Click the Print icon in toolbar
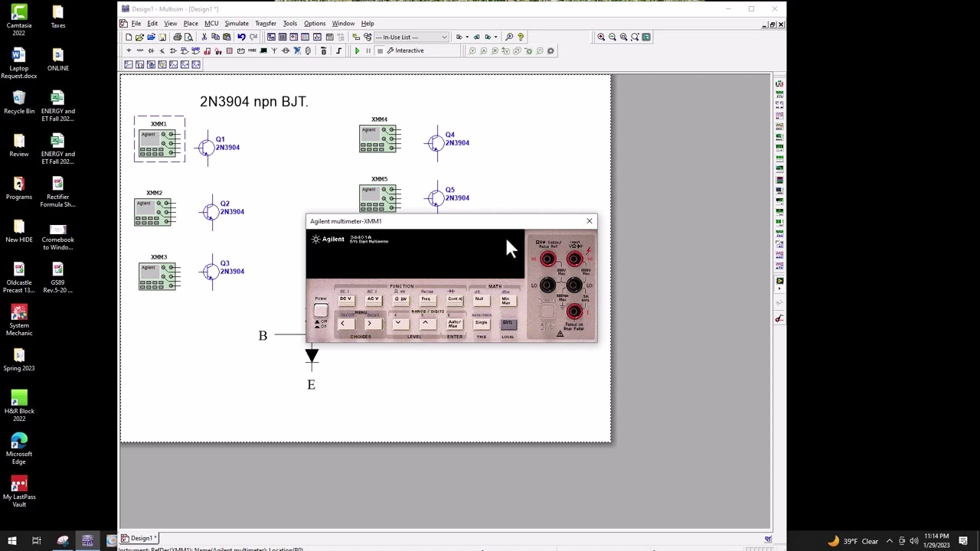Viewport: 980px width, 551px height. tap(178, 37)
